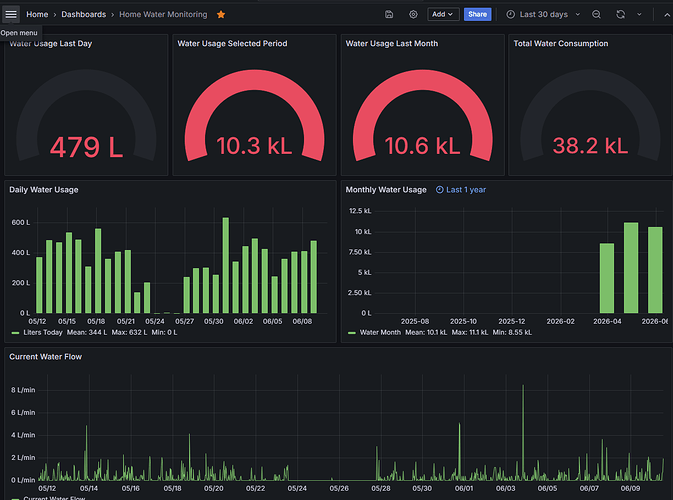673x500 pixels.
Task: Open refresh interval dropdown arrow
Action: 639,15
